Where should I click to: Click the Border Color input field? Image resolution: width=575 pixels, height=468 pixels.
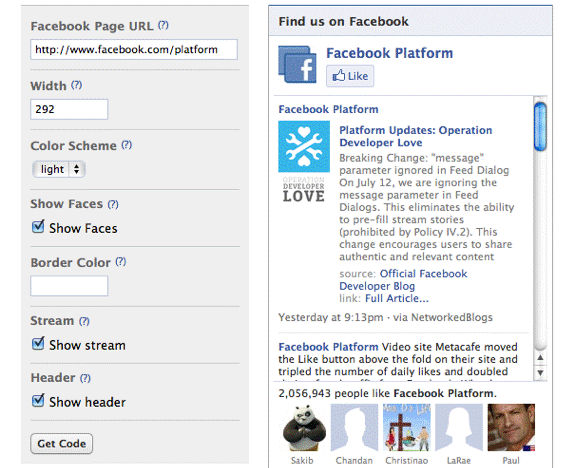point(69,286)
